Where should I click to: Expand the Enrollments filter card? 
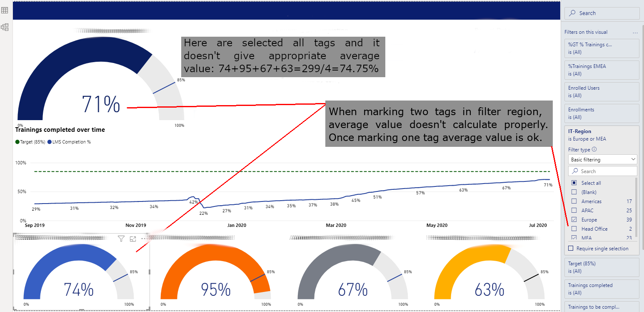(x=602, y=113)
